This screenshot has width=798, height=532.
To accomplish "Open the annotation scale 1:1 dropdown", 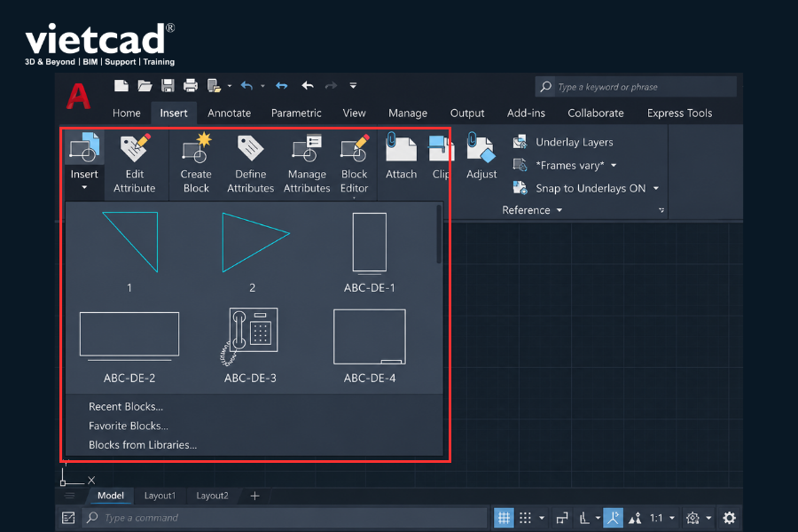I will (x=662, y=518).
